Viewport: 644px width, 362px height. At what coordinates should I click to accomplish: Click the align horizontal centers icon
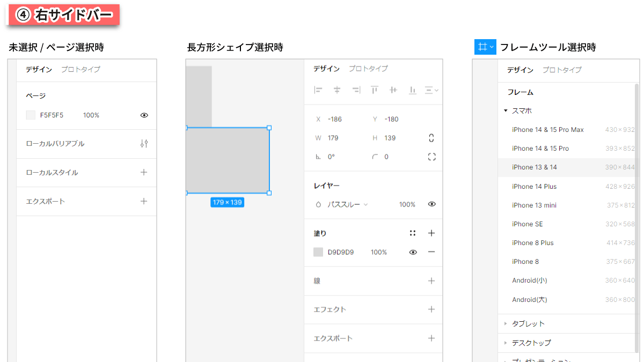pyautogui.click(x=337, y=90)
